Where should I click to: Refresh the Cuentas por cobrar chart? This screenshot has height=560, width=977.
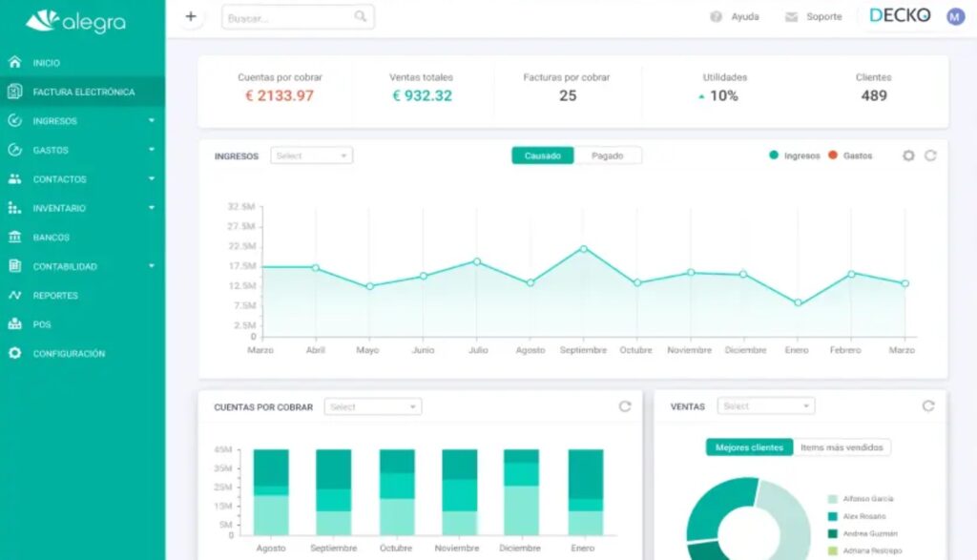click(x=625, y=406)
